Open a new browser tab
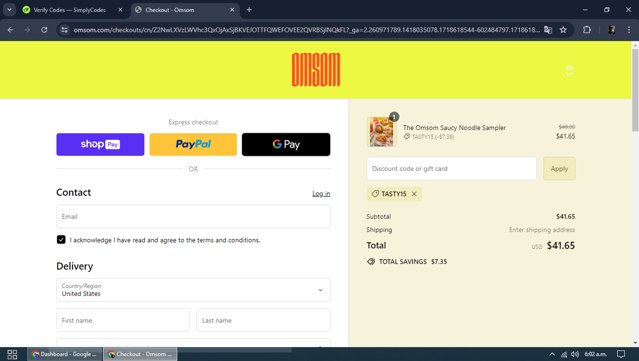This screenshot has width=639, height=361. click(249, 10)
